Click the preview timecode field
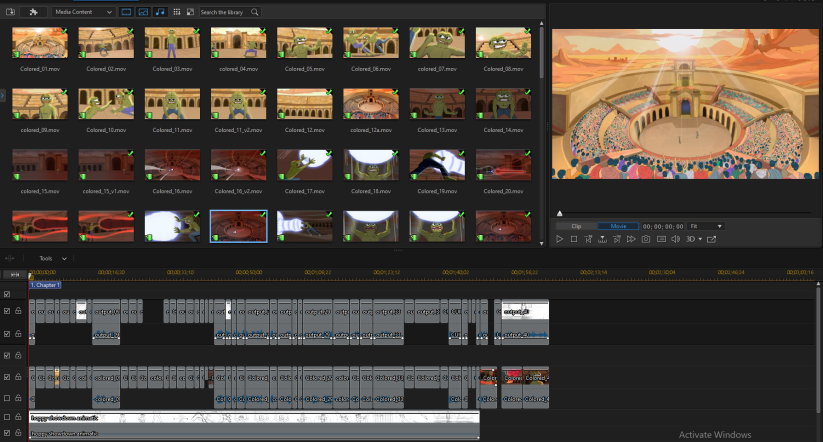The width and height of the screenshot is (823, 442). pyautogui.click(x=663, y=226)
